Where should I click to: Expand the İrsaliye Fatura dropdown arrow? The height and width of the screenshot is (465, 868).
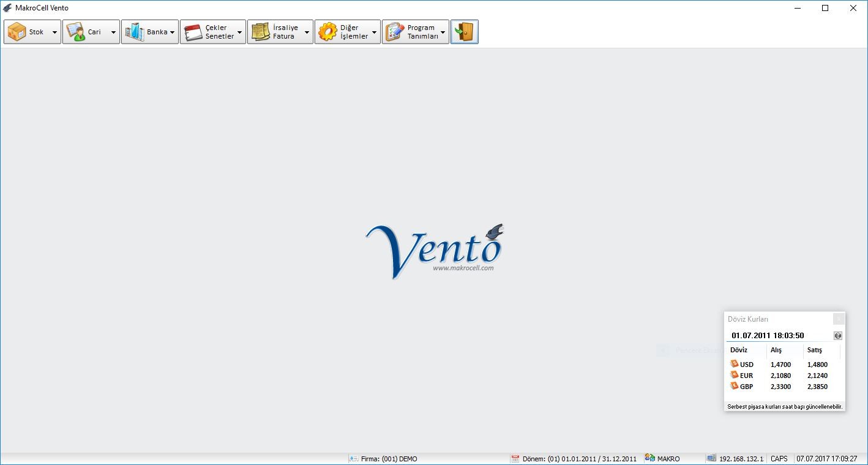(x=307, y=32)
